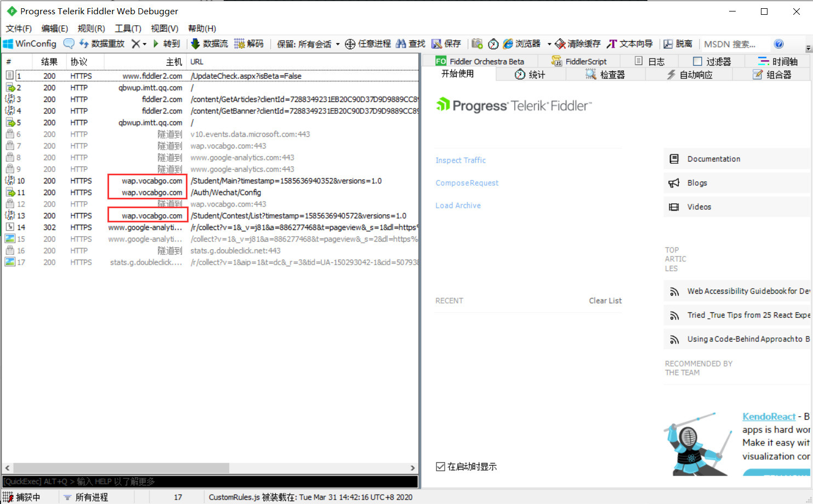Switch to the 统计 (Statistics) tab
Screen dimensions: 813x504
point(530,75)
